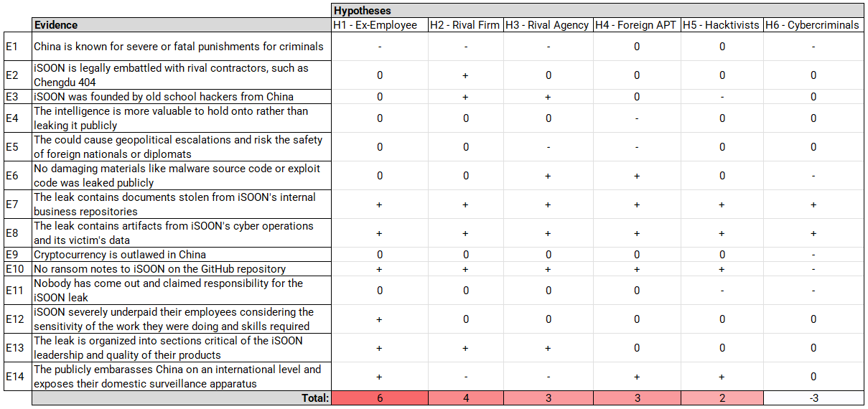Click 'iSOON severely underpaid their employees' evidence cell
Viewport: 868px width, 409px height.
(182, 319)
